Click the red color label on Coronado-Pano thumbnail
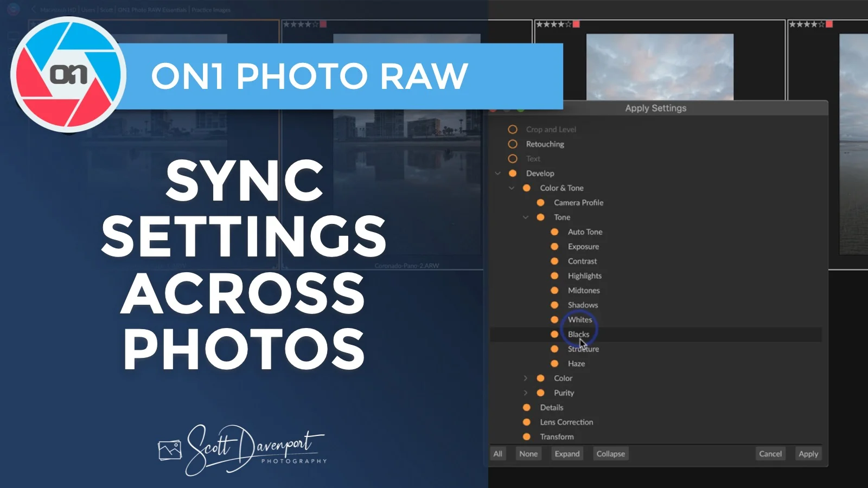 (323, 24)
